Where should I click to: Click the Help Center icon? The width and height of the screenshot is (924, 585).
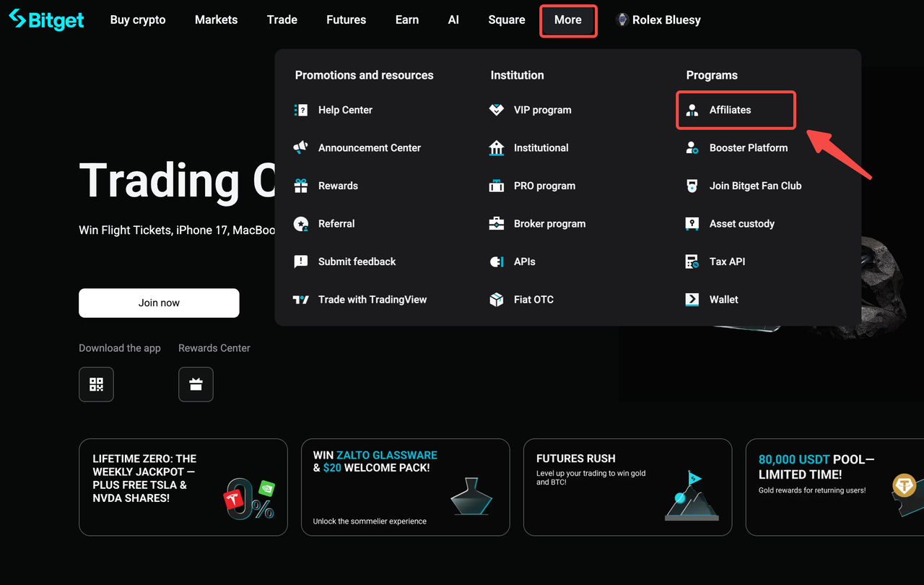[301, 110]
